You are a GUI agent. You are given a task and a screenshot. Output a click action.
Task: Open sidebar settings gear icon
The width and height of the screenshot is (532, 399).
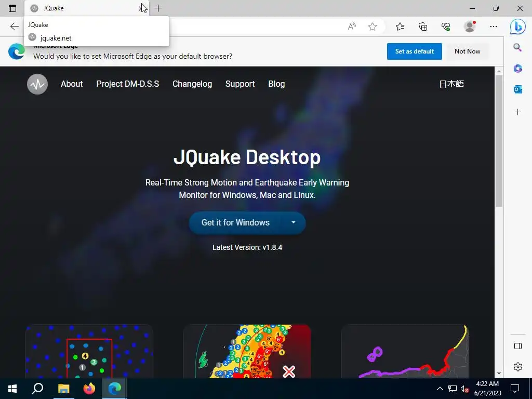(518, 367)
